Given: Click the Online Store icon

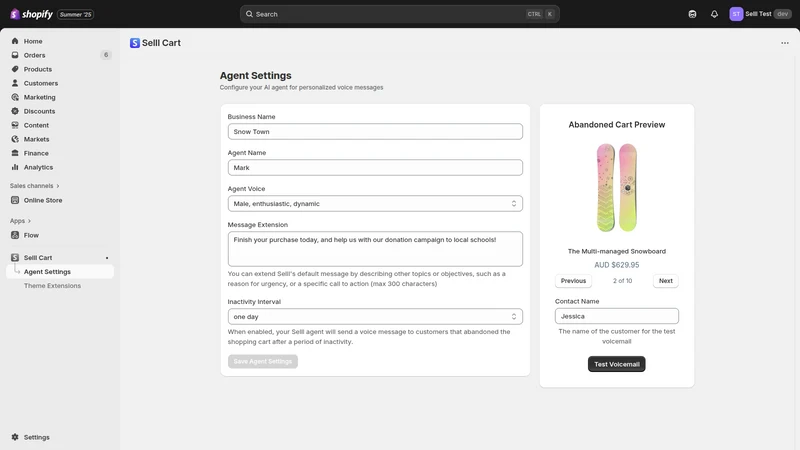Looking at the screenshot, I should click(15, 201).
